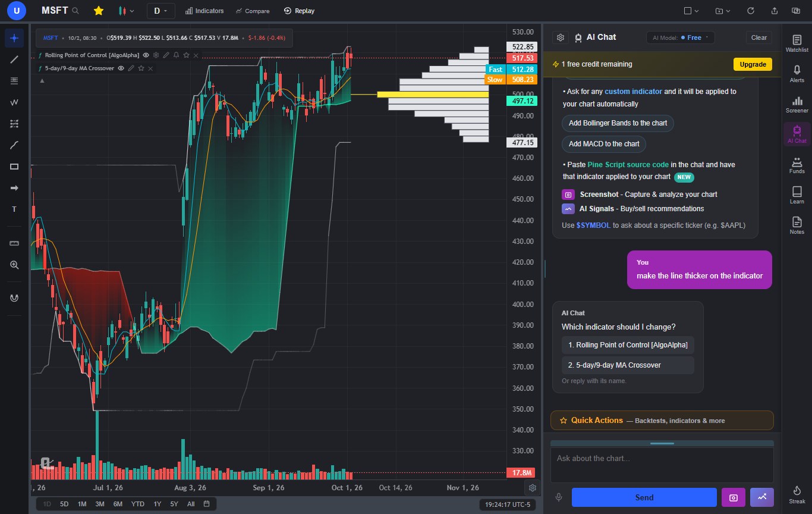
Task: Open chart settings gear near time axis
Action: click(533, 488)
